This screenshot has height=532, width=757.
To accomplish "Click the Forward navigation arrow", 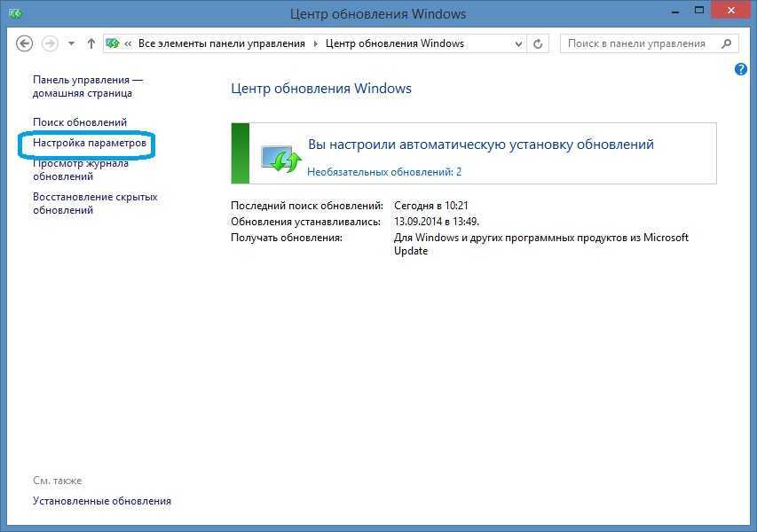I will (50, 44).
